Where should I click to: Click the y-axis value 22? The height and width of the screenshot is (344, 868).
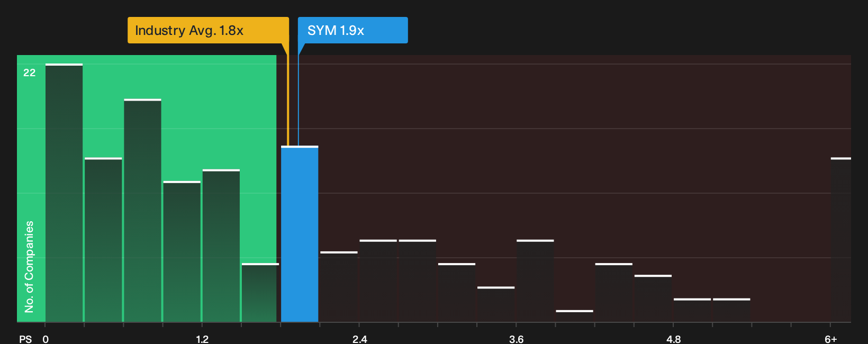coord(30,73)
